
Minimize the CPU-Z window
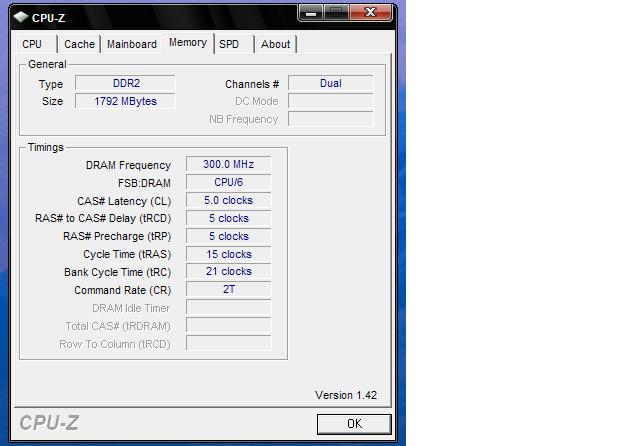[312, 12]
